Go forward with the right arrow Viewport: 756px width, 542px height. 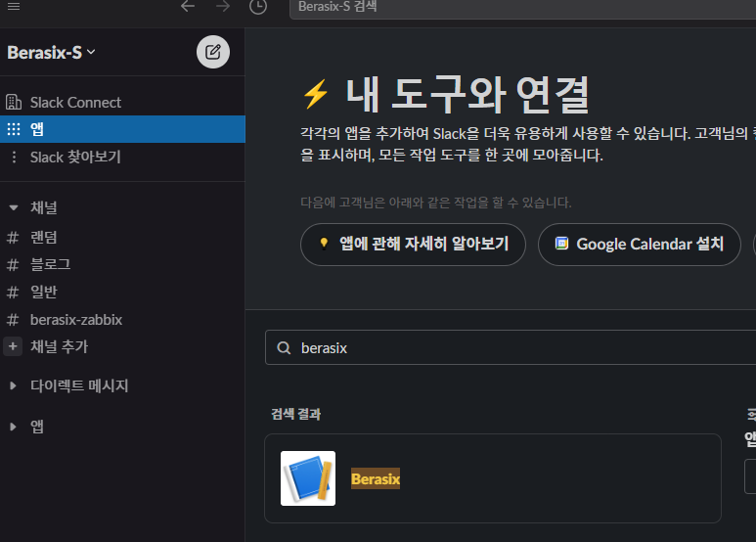pos(223,6)
